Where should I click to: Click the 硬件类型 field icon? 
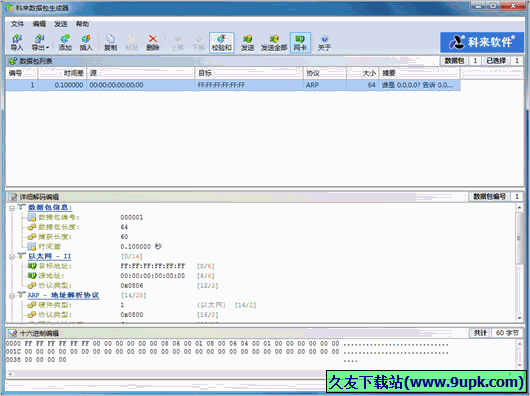pyautogui.click(x=32, y=305)
